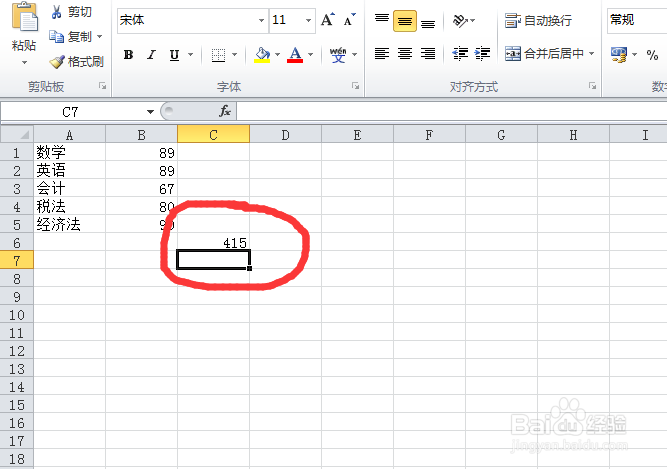
Task: Open the number format box 常规
Action: 637,20
